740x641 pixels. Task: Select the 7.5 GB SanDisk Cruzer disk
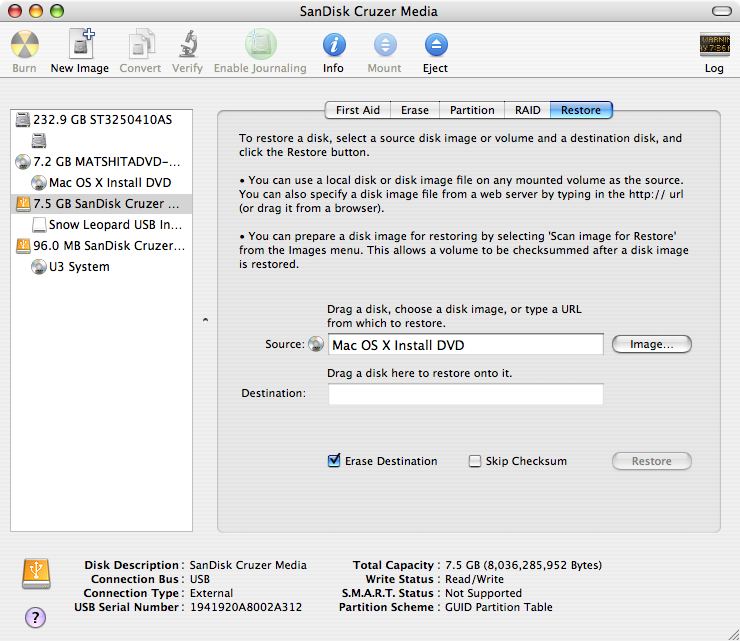pos(101,204)
